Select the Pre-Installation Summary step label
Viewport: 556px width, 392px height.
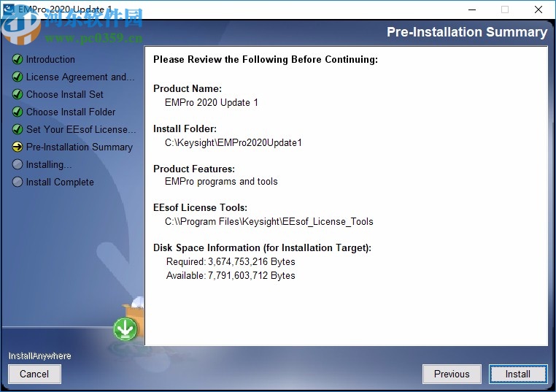coord(80,147)
